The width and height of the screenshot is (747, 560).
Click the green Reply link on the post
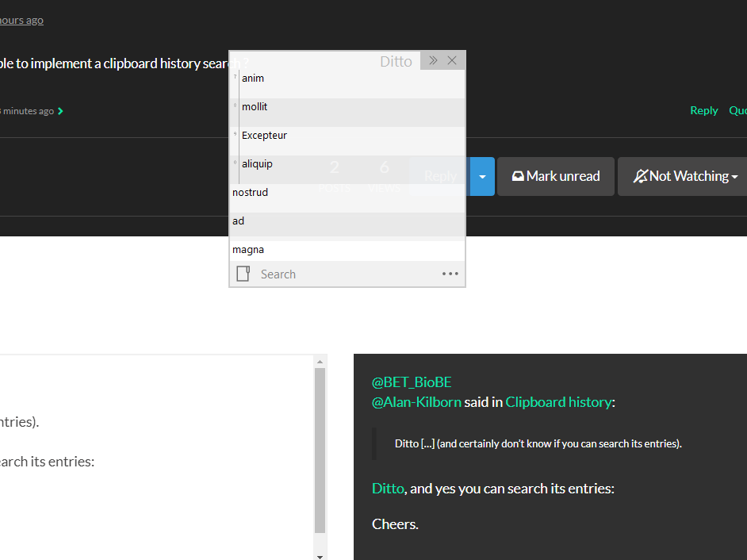click(x=703, y=110)
